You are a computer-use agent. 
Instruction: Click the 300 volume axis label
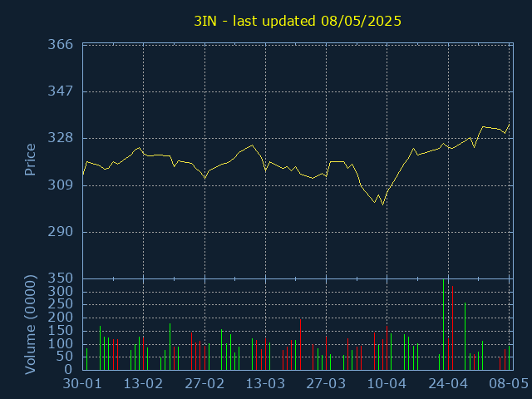61,292
